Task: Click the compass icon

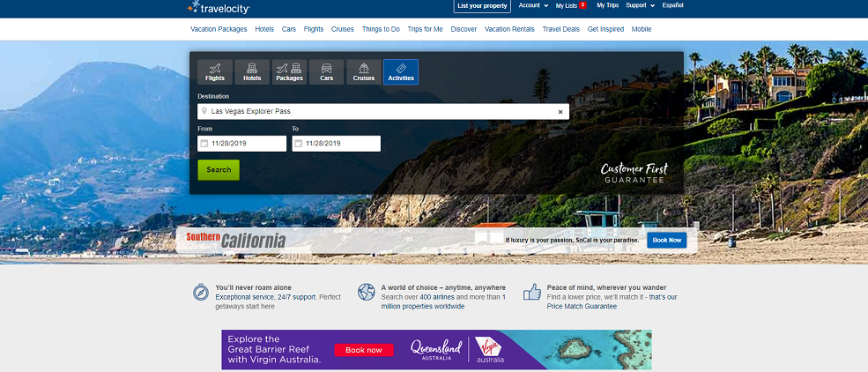Action: (x=200, y=292)
